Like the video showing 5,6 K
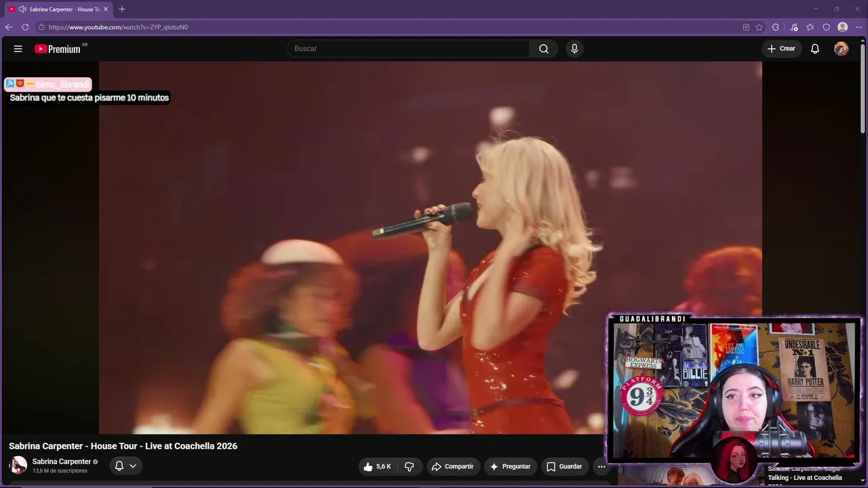This screenshot has height=488, width=868. [377, 466]
